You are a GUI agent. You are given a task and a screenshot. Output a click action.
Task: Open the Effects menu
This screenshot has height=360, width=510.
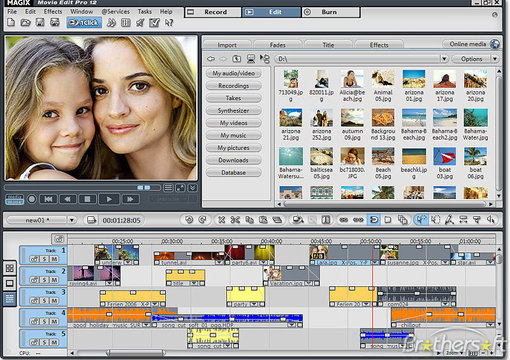tap(53, 12)
